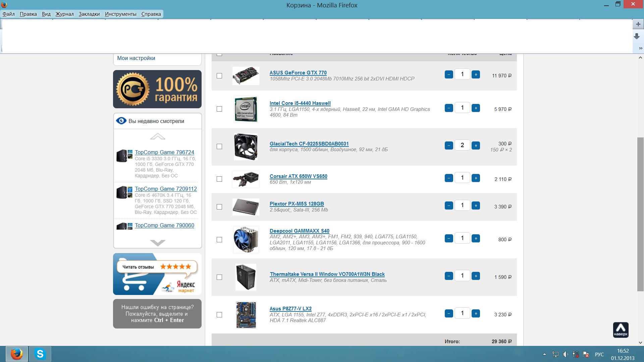Increase quantity of GlacialTech fan
Screen dimensions: 644x362
coord(476,145)
